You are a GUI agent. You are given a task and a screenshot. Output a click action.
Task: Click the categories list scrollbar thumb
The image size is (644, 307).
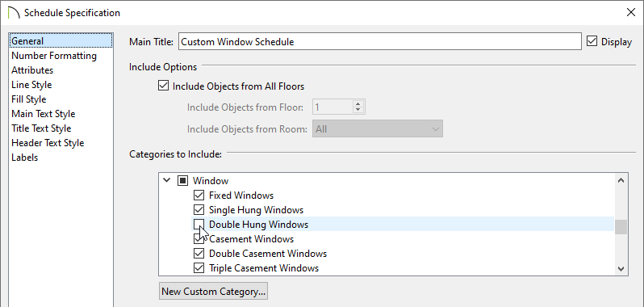tap(621, 227)
